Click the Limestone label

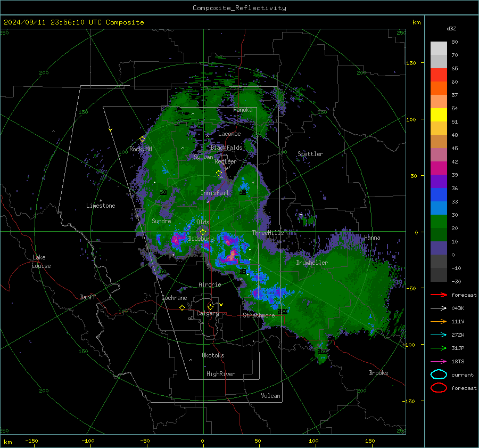tap(101, 206)
